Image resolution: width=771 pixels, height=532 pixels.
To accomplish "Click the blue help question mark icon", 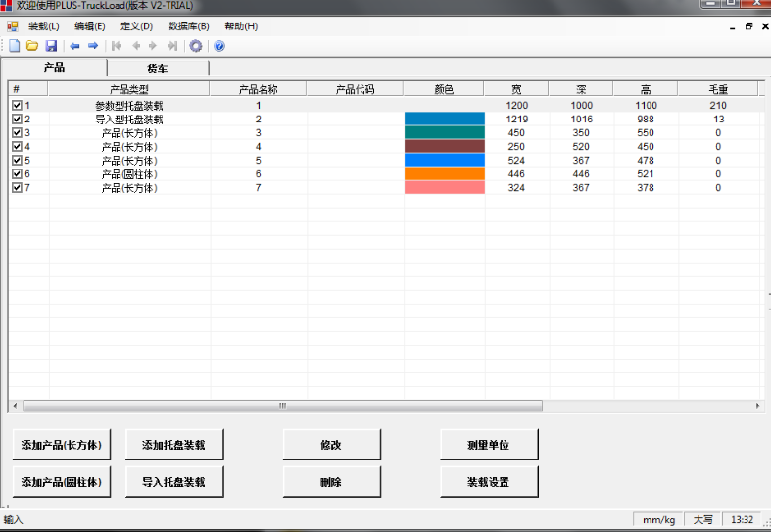I will pyautogui.click(x=219, y=46).
